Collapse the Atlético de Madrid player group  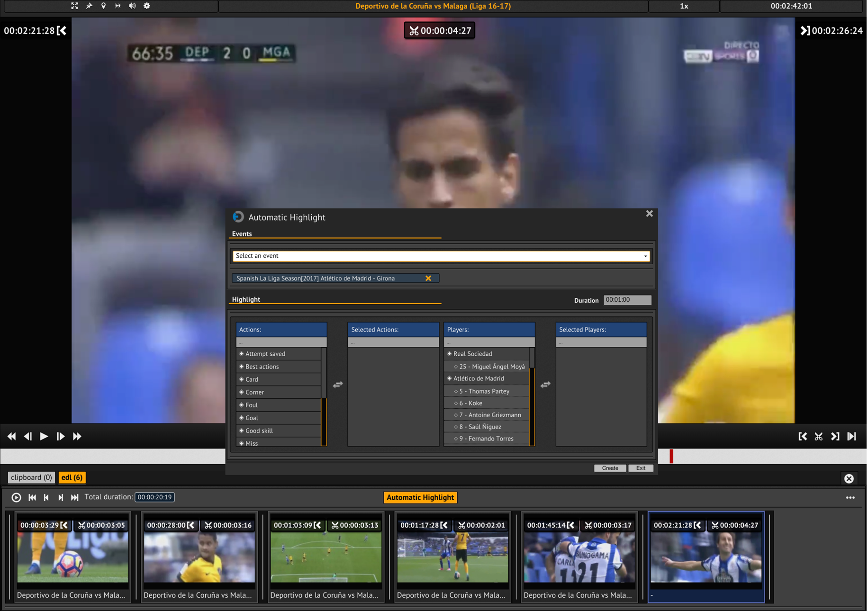(449, 378)
